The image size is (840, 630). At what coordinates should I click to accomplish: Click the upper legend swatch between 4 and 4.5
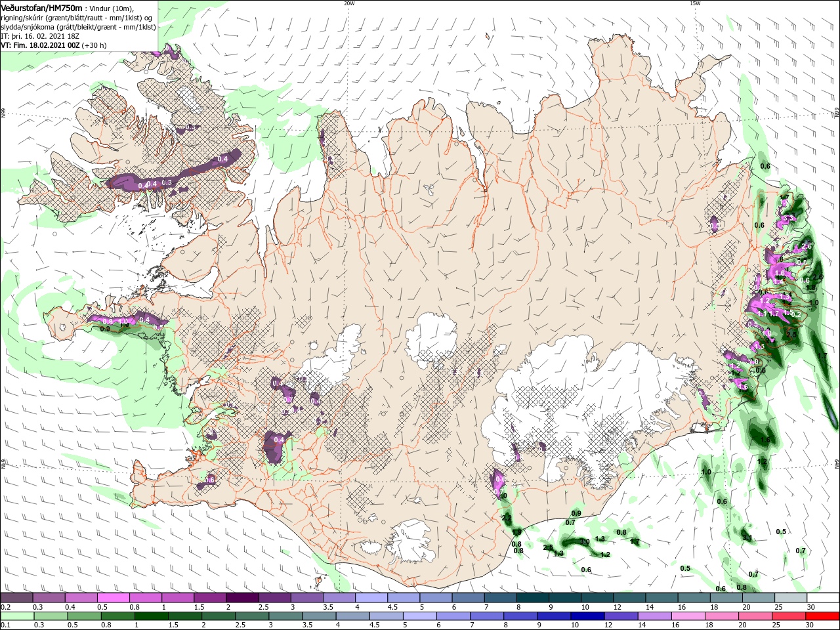370,598
